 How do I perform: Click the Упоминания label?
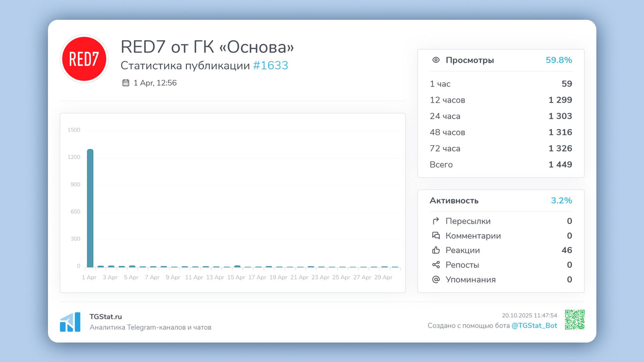(x=471, y=280)
